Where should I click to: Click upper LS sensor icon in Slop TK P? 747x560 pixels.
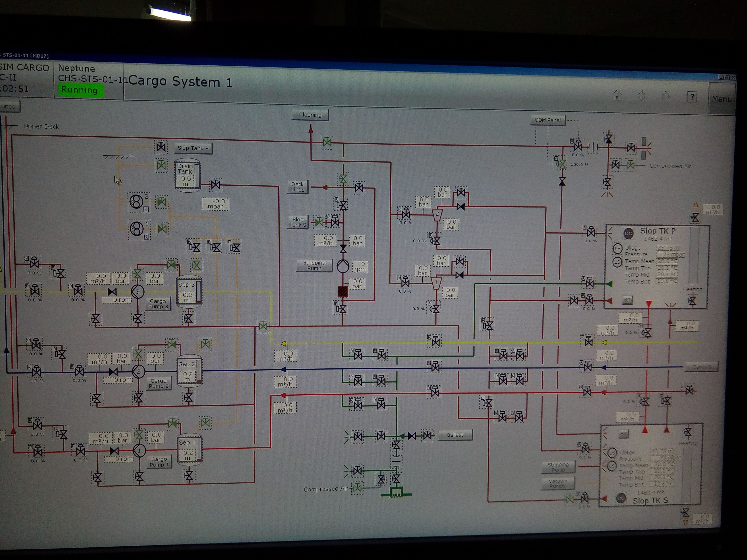617,248
